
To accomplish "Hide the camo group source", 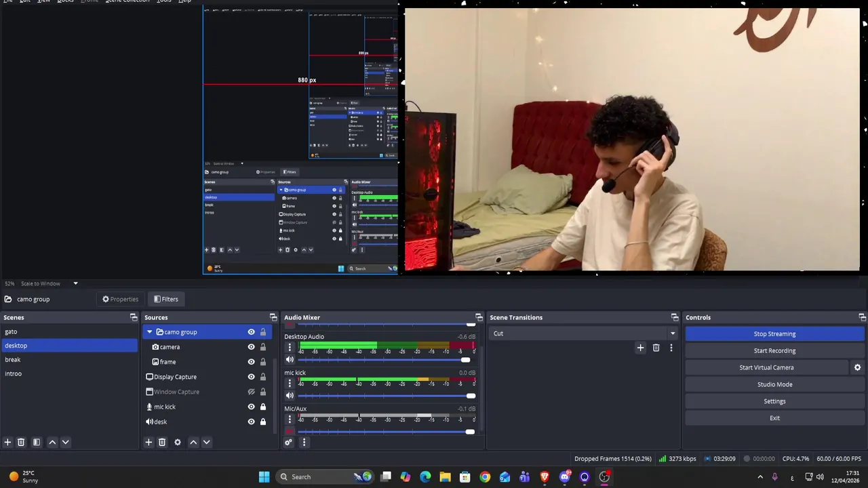I will tap(251, 332).
